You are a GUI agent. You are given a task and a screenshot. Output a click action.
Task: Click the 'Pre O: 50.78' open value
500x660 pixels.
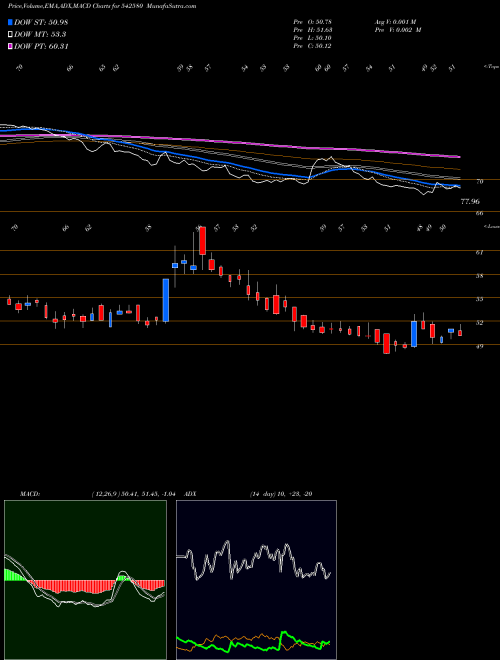tap(312, 22)
